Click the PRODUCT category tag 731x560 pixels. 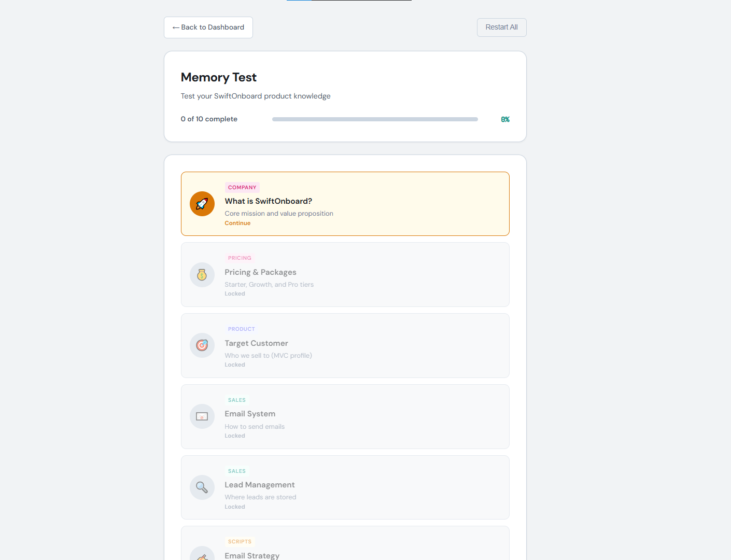(241, 329)
